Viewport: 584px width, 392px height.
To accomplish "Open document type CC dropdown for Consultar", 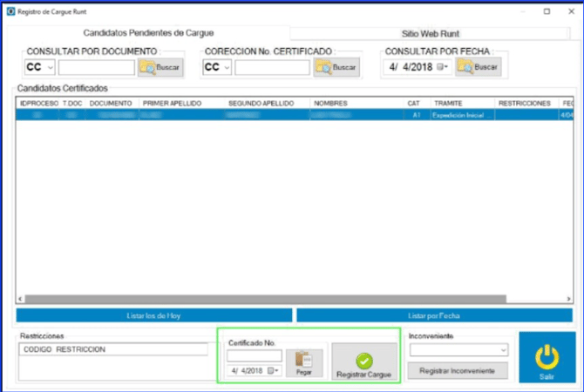I will 39,67.
